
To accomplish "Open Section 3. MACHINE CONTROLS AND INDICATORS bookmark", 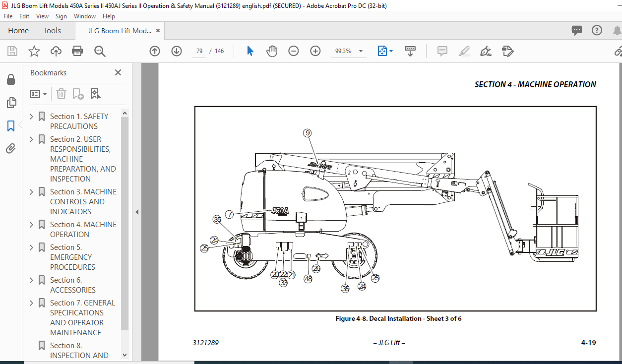I will point(83,202).
